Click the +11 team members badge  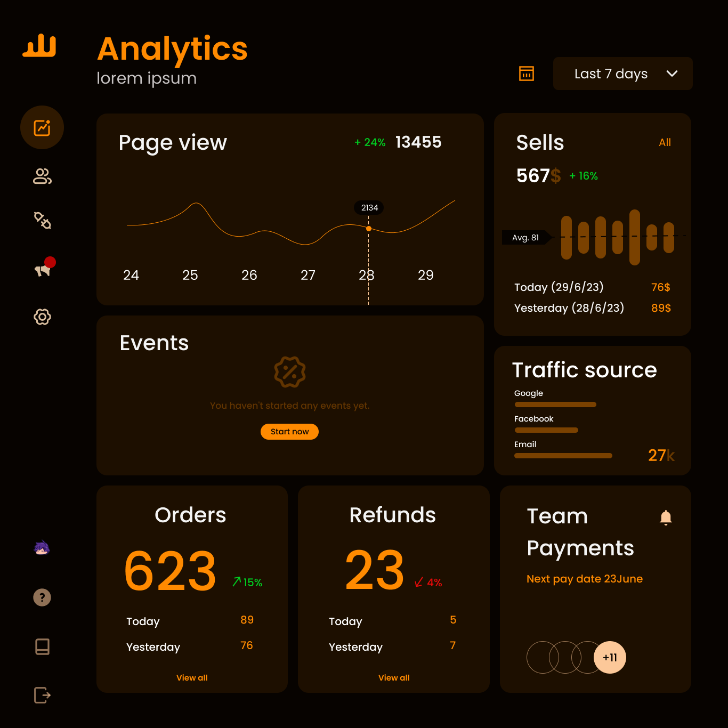(610, 658)
